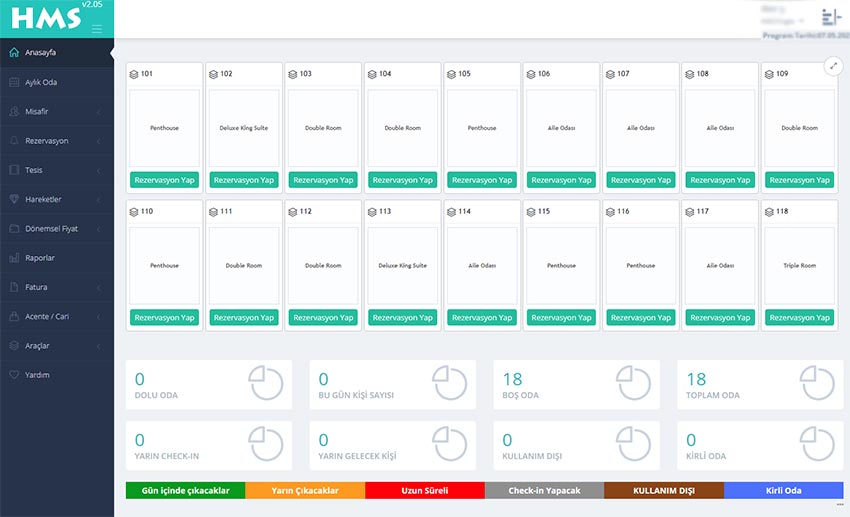
Task: Click the fullscreen expand icon on room panel
Action: coord(833,66)
